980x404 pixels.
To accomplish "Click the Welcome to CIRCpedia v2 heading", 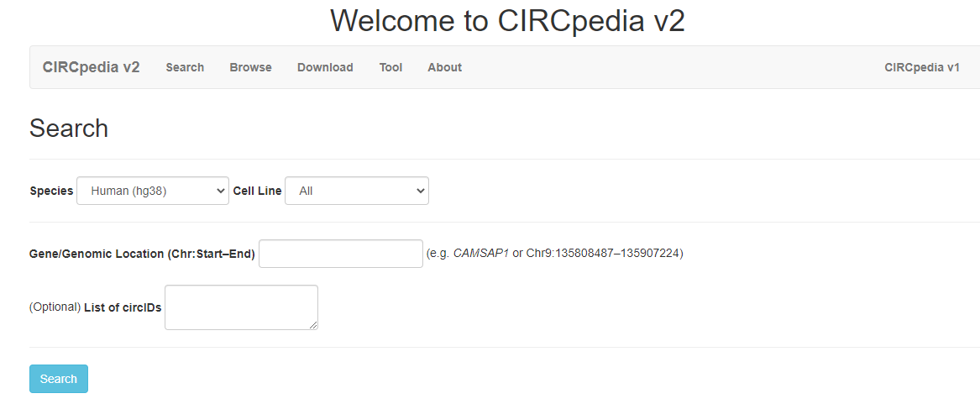I will (x=507, y=21).
